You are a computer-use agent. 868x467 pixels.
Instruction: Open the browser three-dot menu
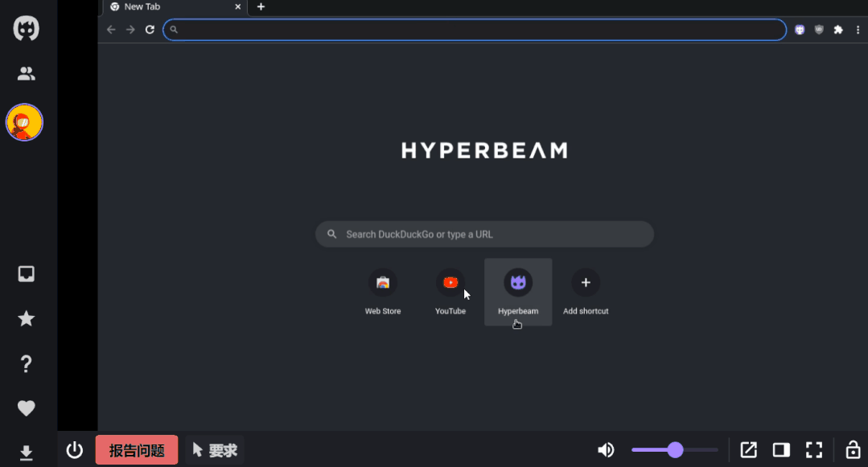coord(858,30)
